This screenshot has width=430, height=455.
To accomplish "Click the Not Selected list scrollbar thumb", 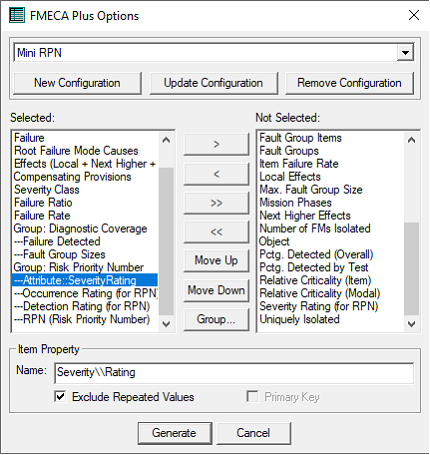I will pos(411,269).
